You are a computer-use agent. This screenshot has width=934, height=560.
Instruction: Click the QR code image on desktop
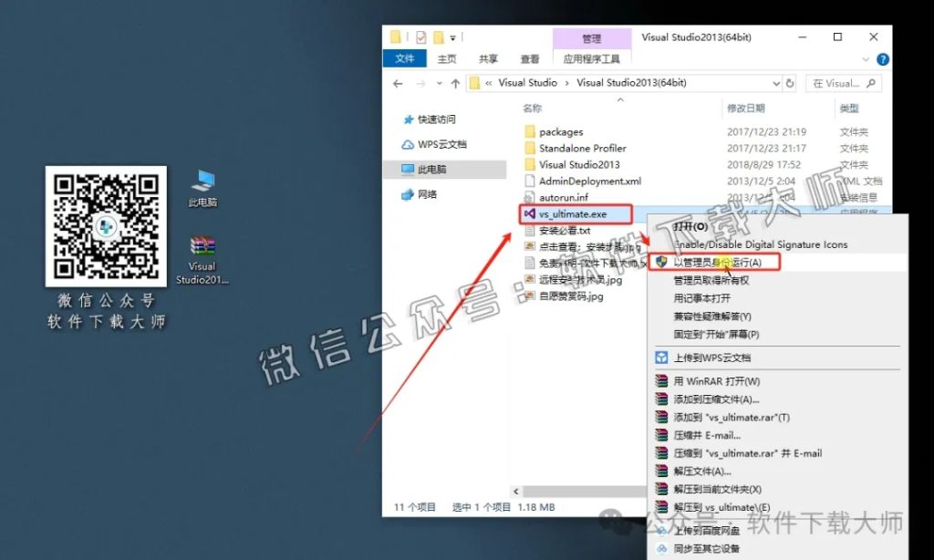point(106,226)
